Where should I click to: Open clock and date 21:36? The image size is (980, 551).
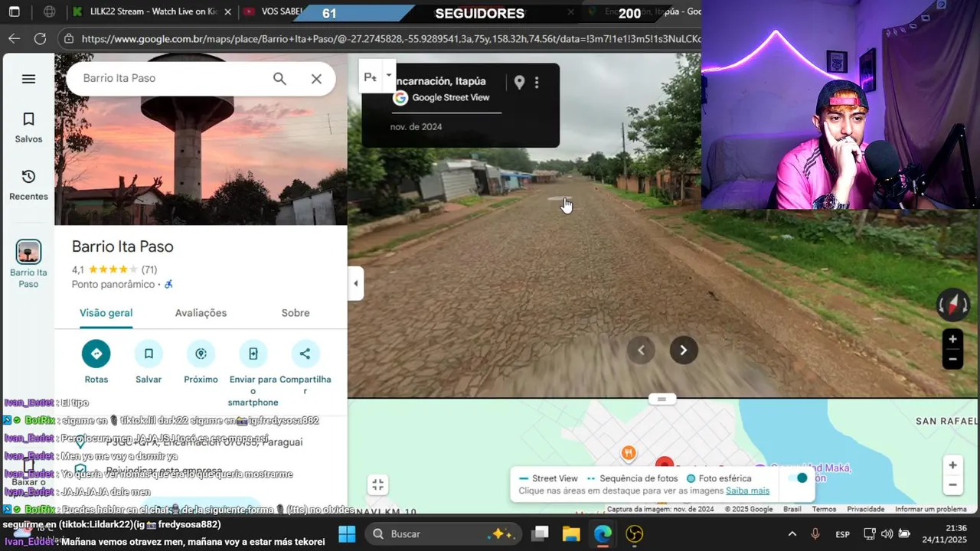point(946,533)
